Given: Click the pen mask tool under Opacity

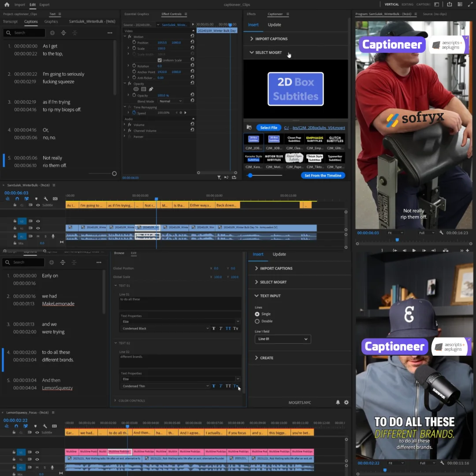Looking at the screenshot, I should point(151,89).
